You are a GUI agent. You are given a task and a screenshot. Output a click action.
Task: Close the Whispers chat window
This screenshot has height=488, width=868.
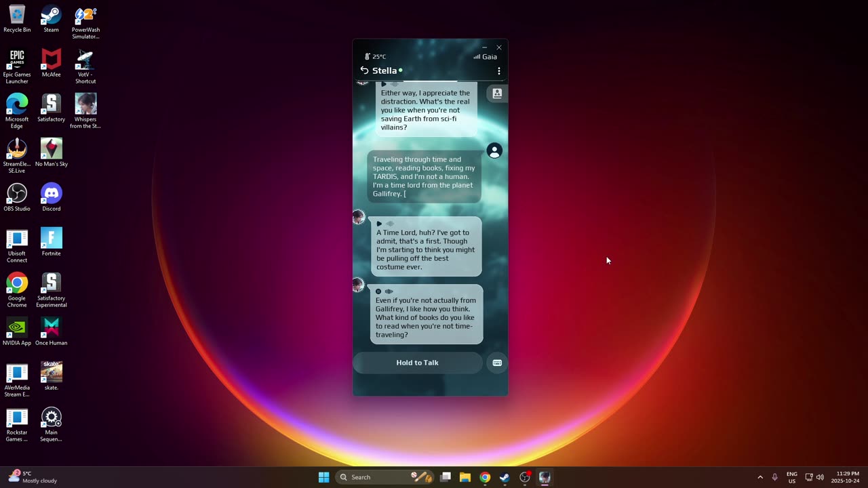coord(499,47)
